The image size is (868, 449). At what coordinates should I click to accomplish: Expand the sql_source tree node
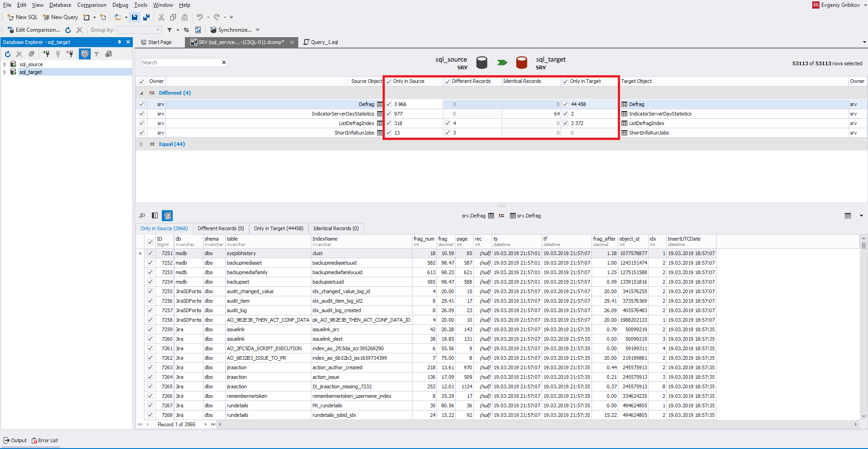[x=5, y=64]
